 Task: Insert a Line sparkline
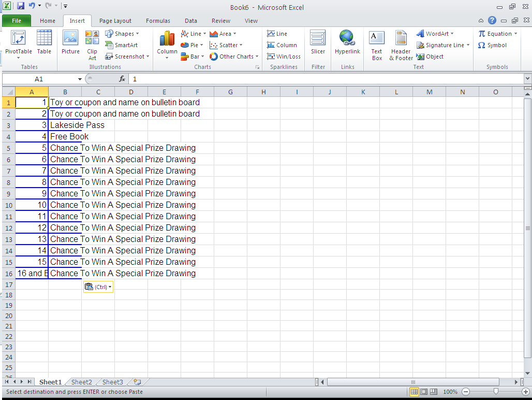tap(277, 34)
